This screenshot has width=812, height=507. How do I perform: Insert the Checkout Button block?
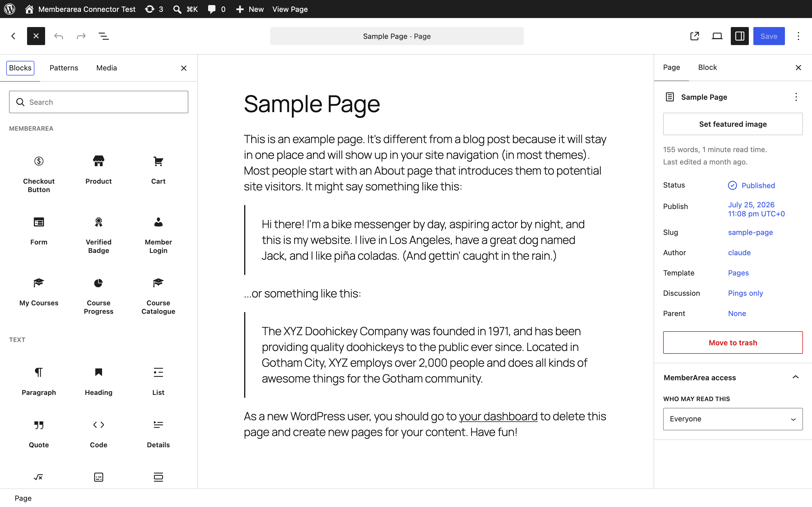39,173
